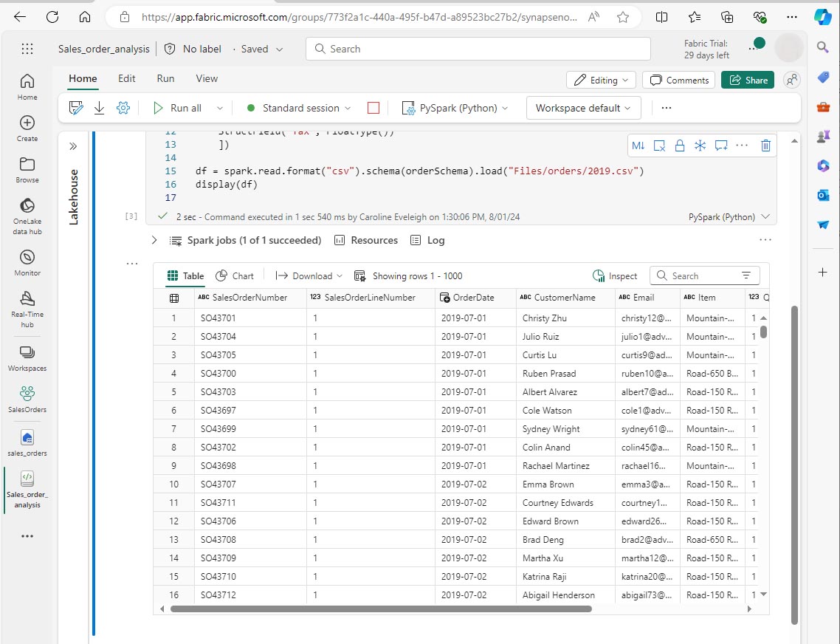Open the Resources tab in the output

[366, 240]
